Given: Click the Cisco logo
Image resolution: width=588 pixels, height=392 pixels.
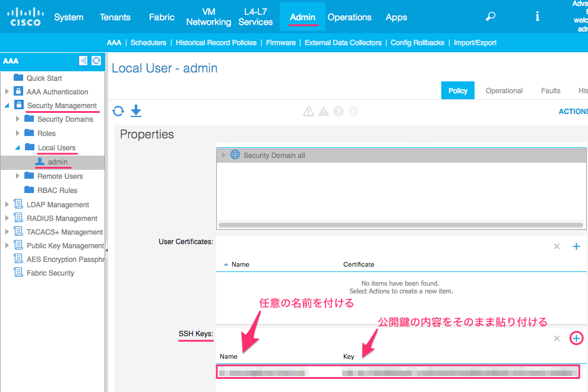Looking at the screenshot, I should pyautogui.click(x=25, y=17).
